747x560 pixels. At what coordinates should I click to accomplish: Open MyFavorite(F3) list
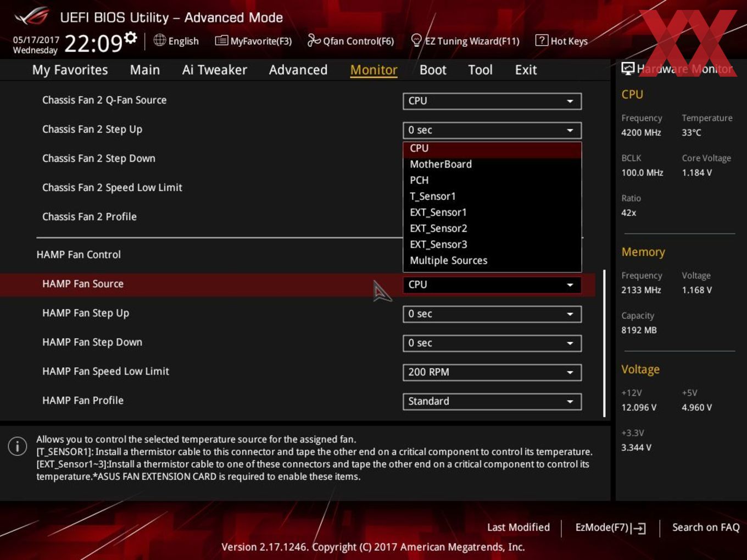[253, 41]
